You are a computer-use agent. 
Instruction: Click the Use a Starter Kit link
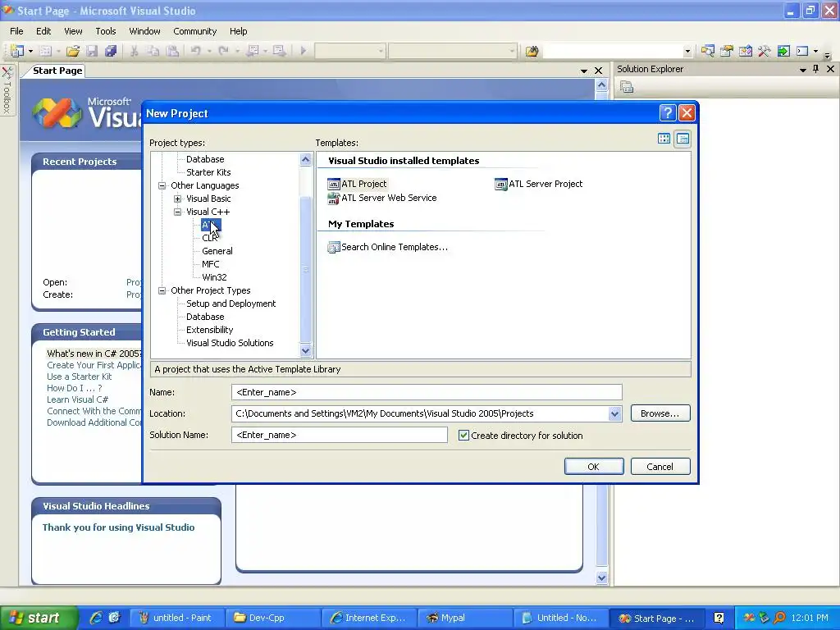80,377
